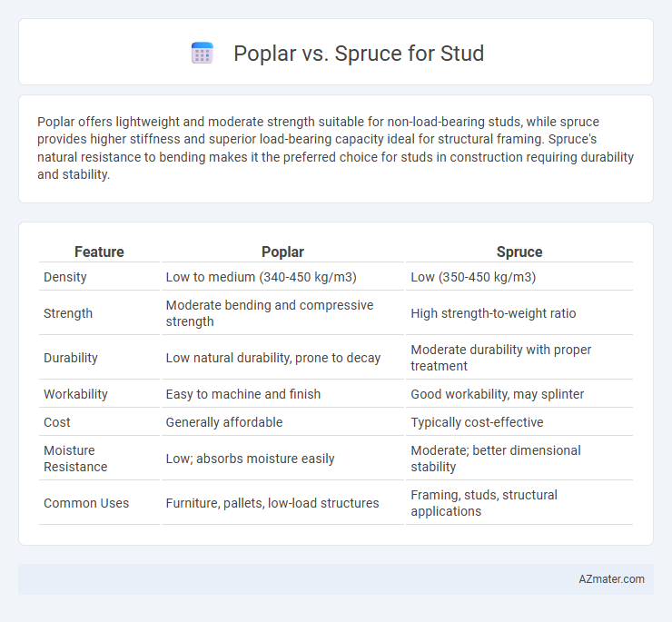672x622 pixels.
Task: Click the table icon beside the title
Action: (203, 54)
